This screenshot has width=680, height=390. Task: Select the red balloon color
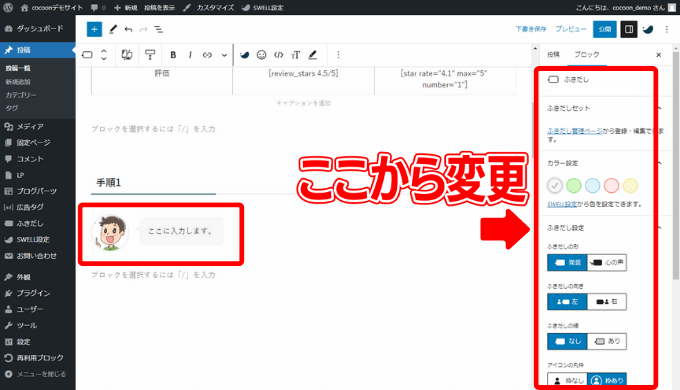pos(611,186)
